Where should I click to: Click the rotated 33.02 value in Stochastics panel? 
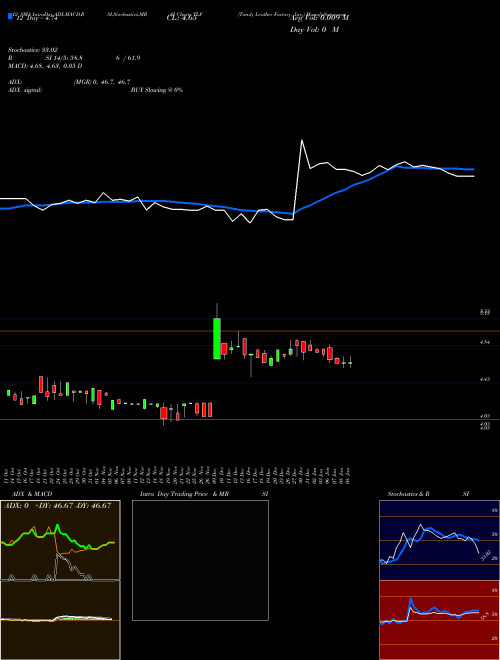pos(485,554)
